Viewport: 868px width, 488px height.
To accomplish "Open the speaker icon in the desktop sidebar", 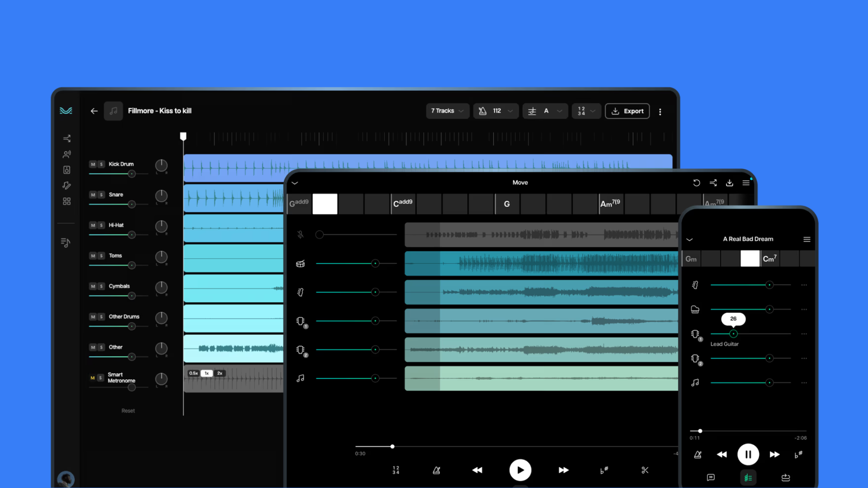I will coord(66,170).
